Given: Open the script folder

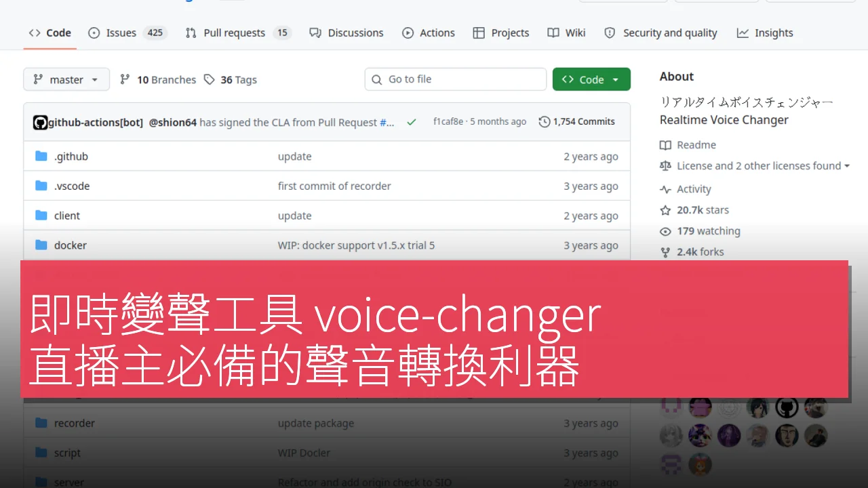Looking at the screenshot, I should pyautogui.click(x=67, y=453).
